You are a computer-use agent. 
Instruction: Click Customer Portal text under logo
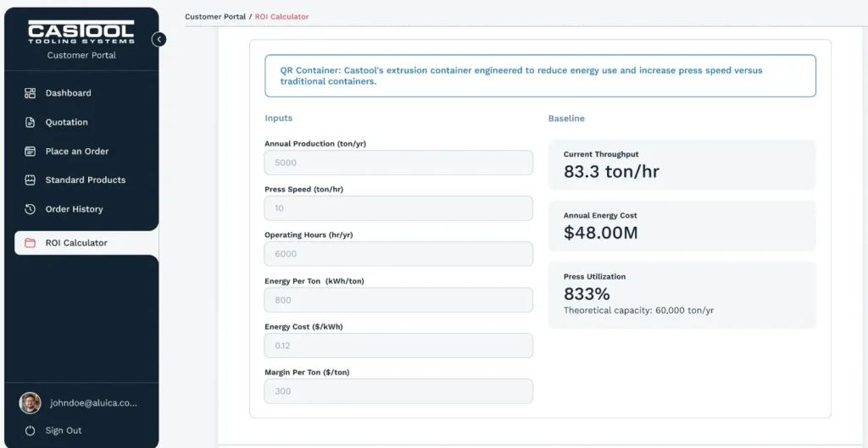[81, 55]
